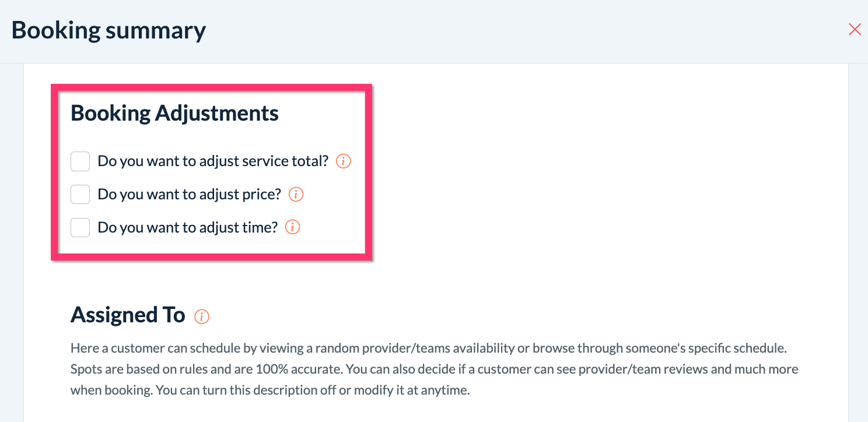Click the "someone's specific schedule" text

(708, 349)
